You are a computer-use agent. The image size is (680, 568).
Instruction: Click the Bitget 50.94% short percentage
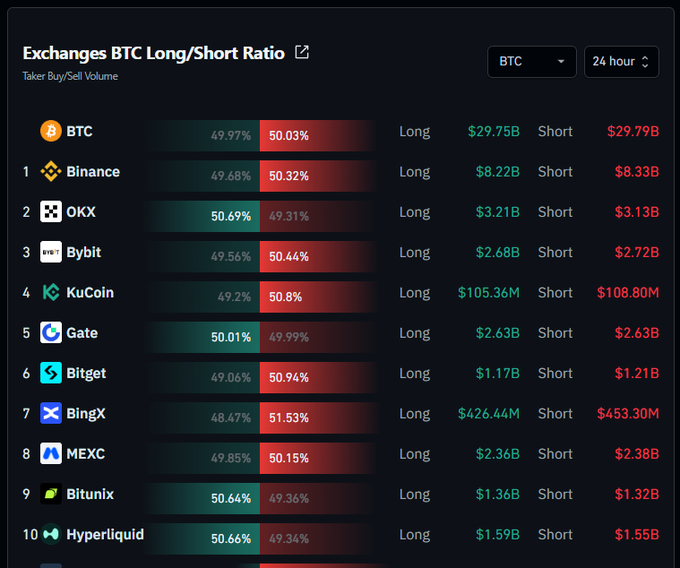point(289,378)
